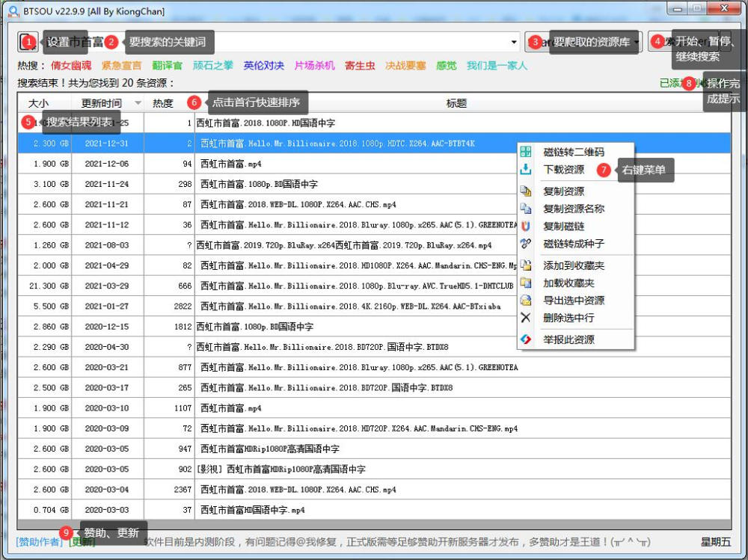Click the chain icon beside 磁链转成种子

coord(526,243)
